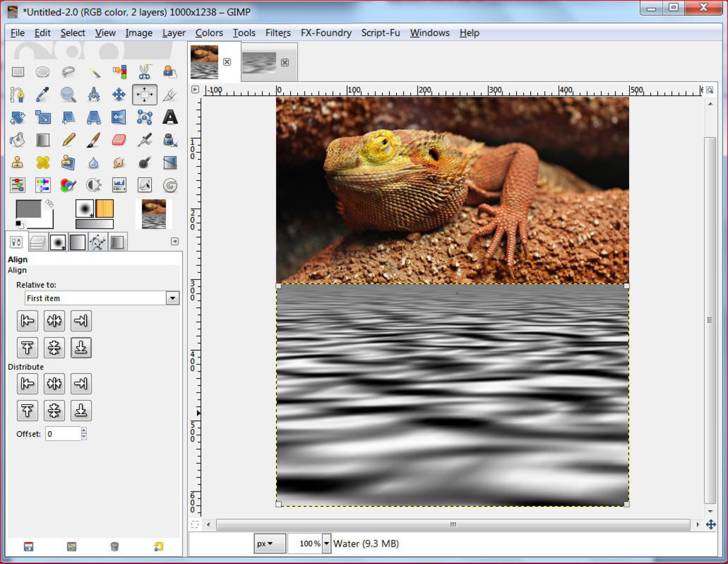728x564 pixels.
Task: Open the Layers dialog tab in the dock
Action: click(38, 242)
